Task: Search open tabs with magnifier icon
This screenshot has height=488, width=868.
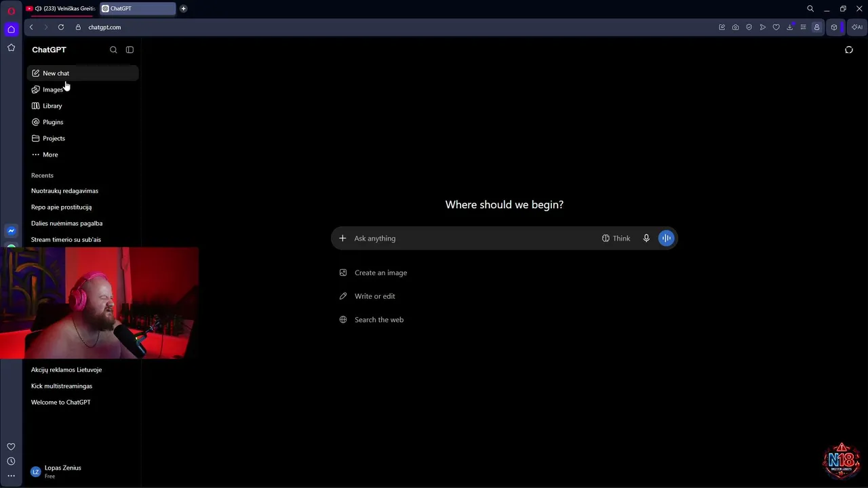Action: point(810,9)
